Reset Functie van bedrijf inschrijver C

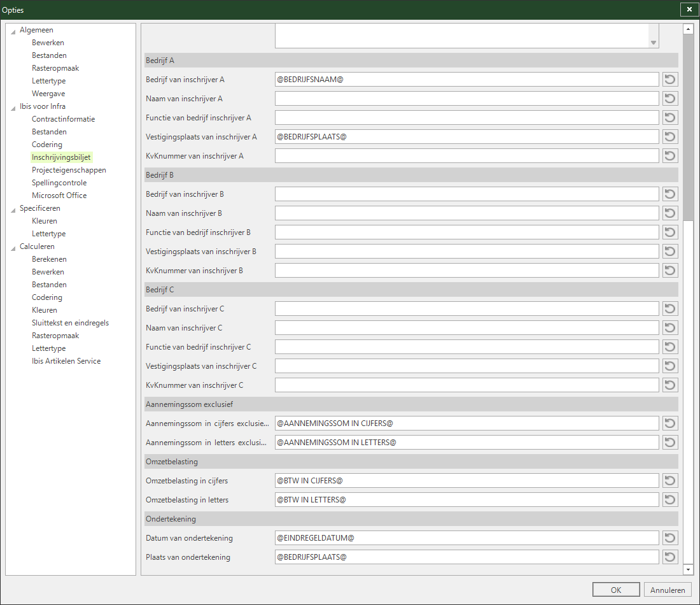point(669,346)
